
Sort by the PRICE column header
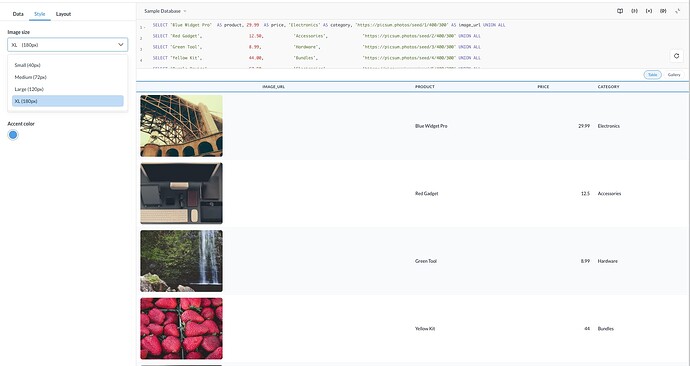(543, 87)
